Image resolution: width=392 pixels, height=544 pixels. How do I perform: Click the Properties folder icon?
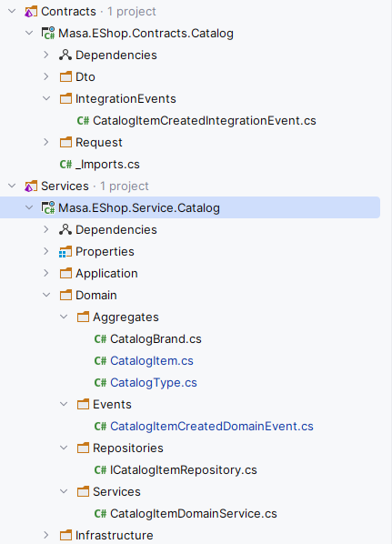[65, 251]
